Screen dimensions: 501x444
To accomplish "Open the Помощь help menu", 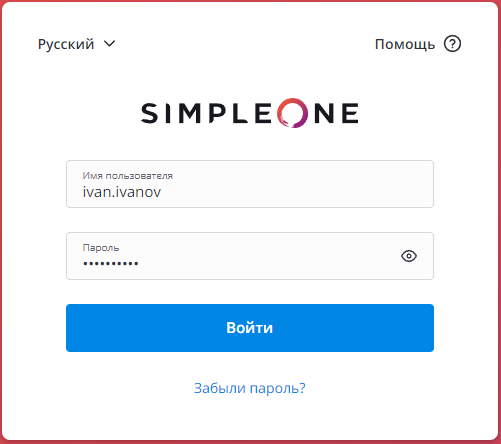I will pos(418,44).
